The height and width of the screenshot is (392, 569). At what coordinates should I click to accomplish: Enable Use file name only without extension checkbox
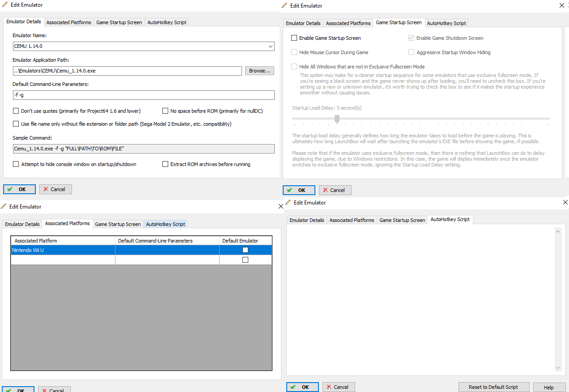pos(16,124)
